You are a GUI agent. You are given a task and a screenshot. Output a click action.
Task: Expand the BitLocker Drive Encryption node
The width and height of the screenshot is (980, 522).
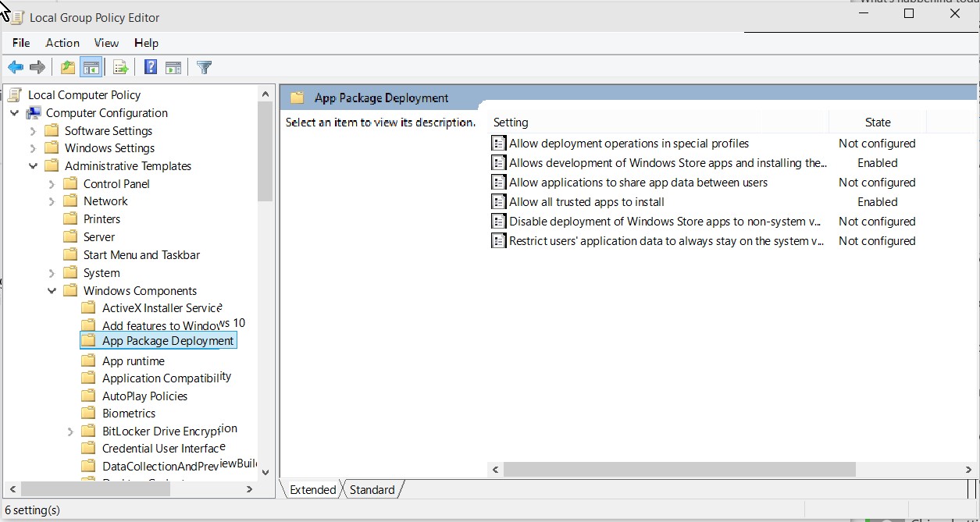pyautogui.click(x=70, y=431)
